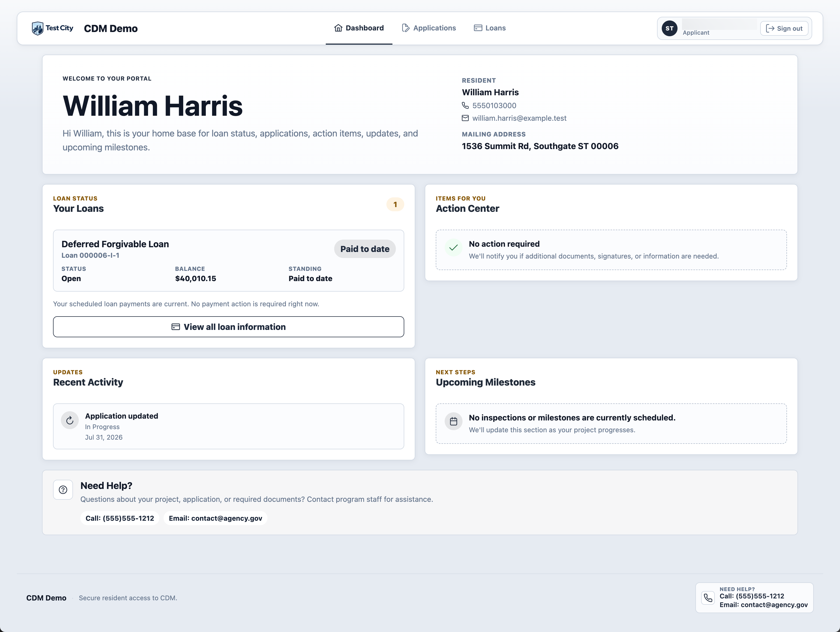Click the green checkmark in Action Center
Image resolution: width=840 pixels, height=632 pixels.
[x=453, y=248]
